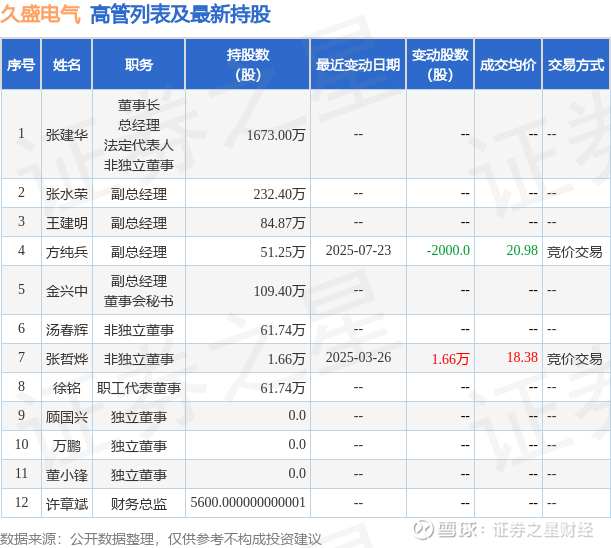Click the name 万鹏

click(67, 446)
